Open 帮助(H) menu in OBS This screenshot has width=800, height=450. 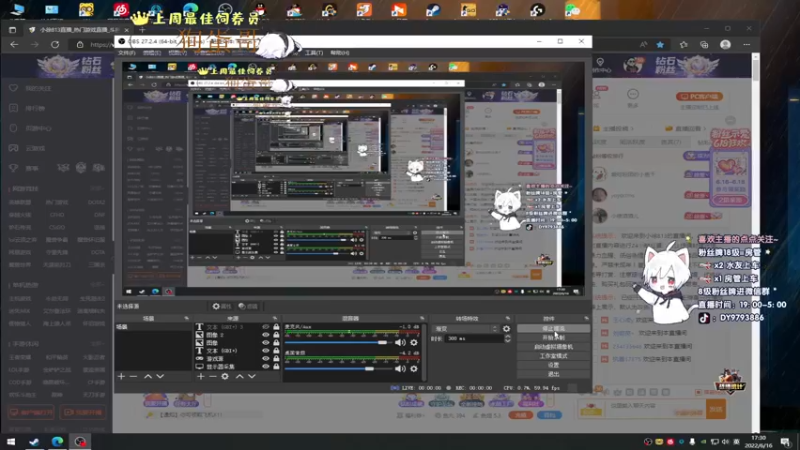tap(340, 53)
